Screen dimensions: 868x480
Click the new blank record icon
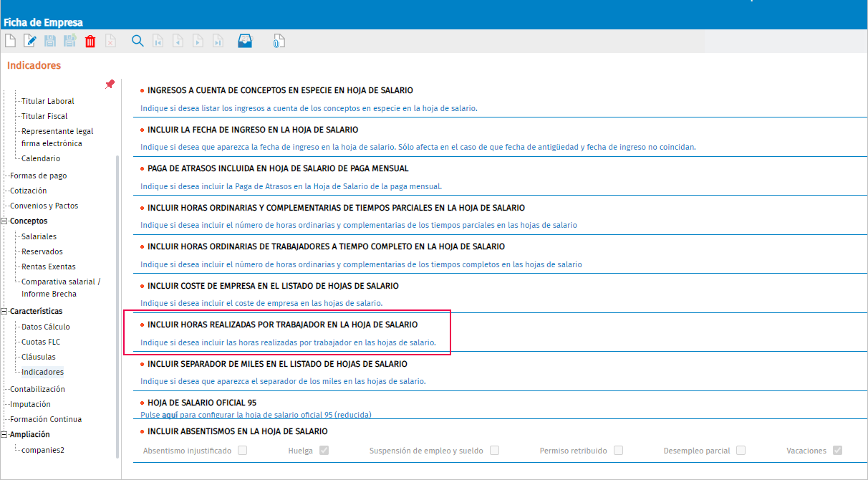[x=10, y=42]
